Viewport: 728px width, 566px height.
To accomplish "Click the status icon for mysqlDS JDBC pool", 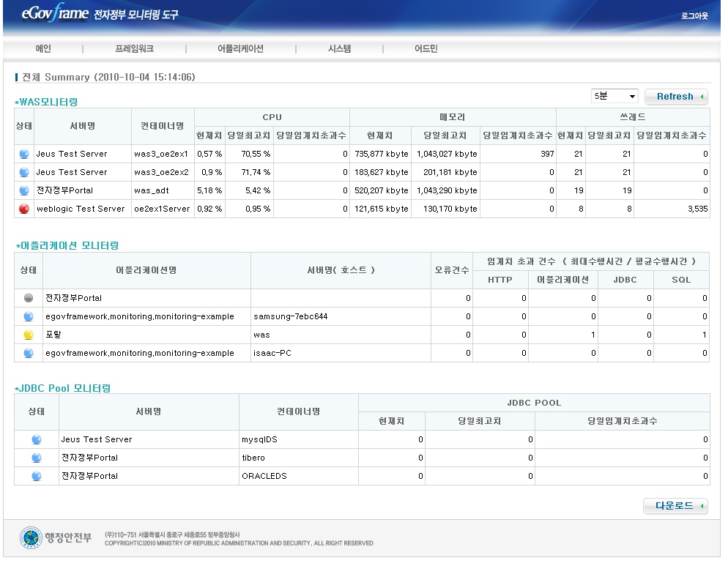I will [x=37, y=439].
